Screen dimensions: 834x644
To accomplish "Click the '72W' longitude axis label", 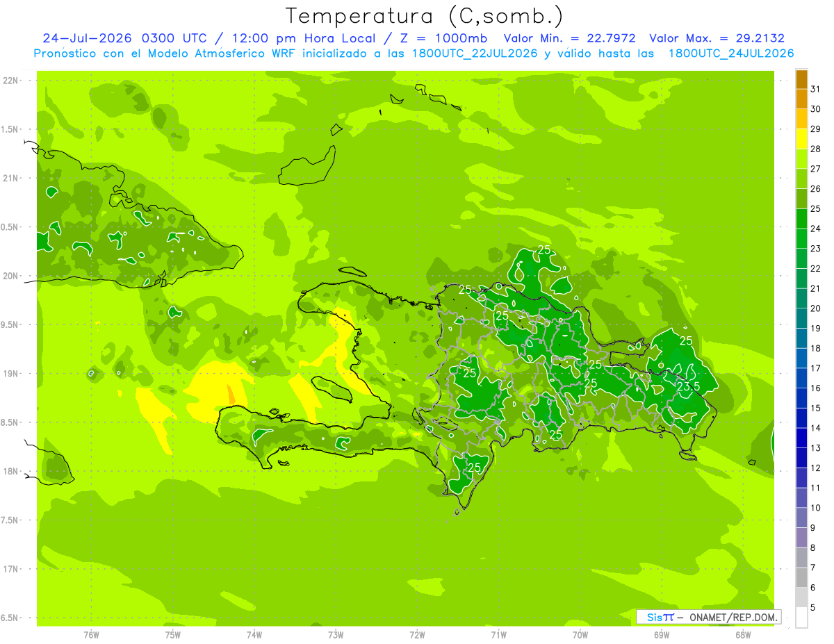I will coord(417,635).
